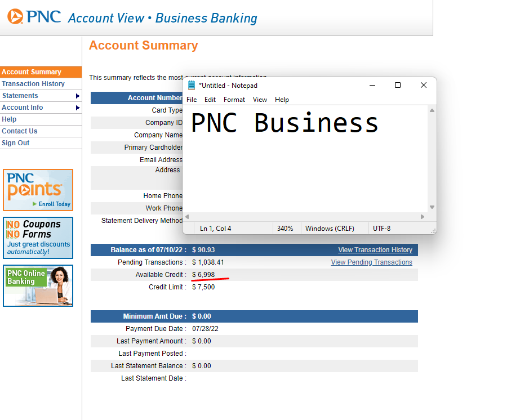This screenshot has width=520, height=420.
Task: Click the PNC logo in header
Action: tap(34, 16)
